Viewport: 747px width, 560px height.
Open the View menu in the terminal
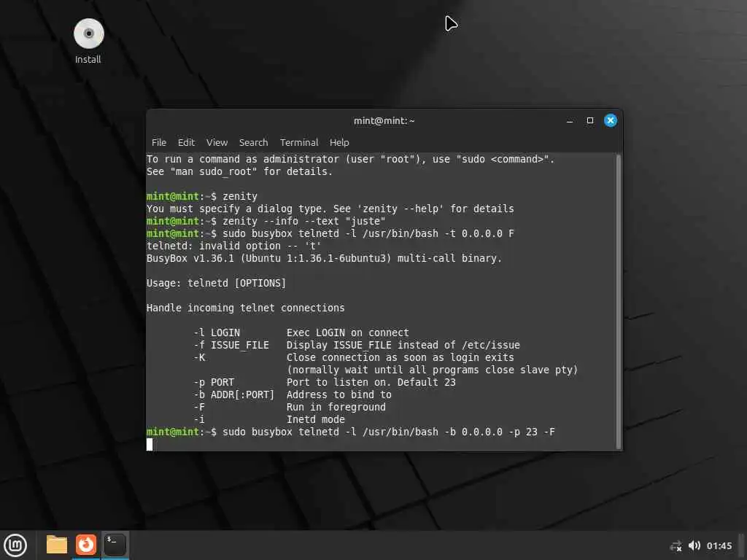point(217,142)
